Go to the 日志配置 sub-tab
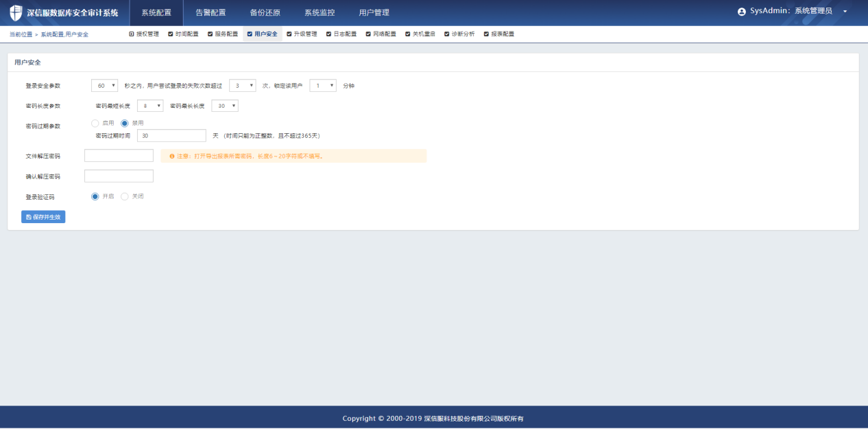This screenshot has height=429, width=868. (x=341, y=34)
